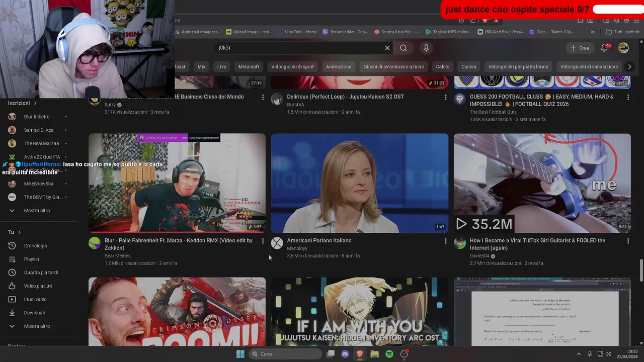Viewport: 644px width, 362px height.
Task: Play Viral TikTok Girl Guitarist thumbnail
Action: click(542, 183)
